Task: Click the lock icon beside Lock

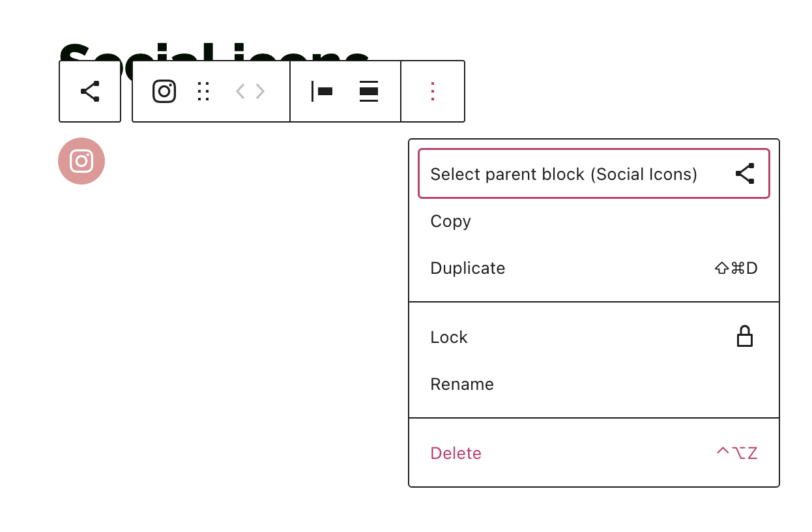Action: click(745, 336)
